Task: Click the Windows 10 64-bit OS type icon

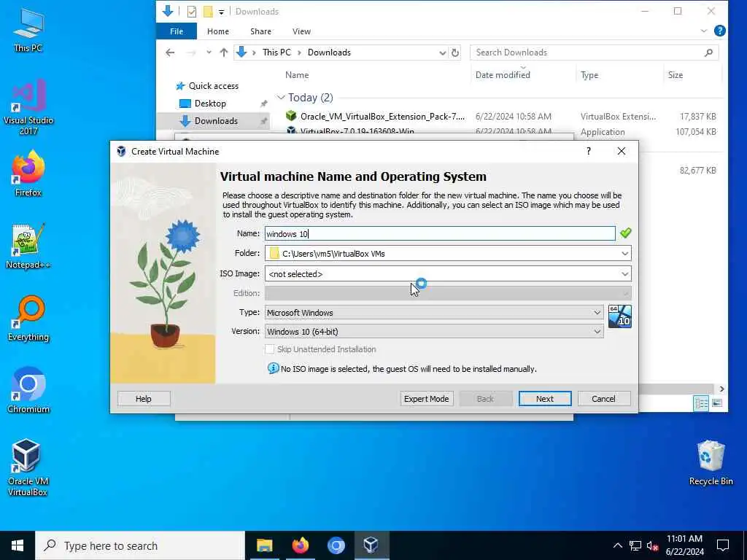Action: pos(620,316)
